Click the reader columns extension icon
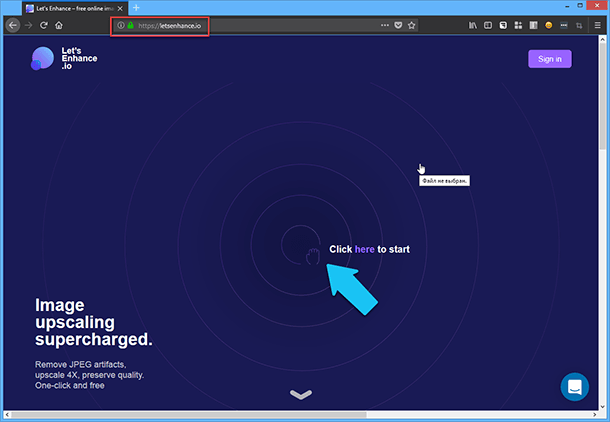 tap(533, 25)
